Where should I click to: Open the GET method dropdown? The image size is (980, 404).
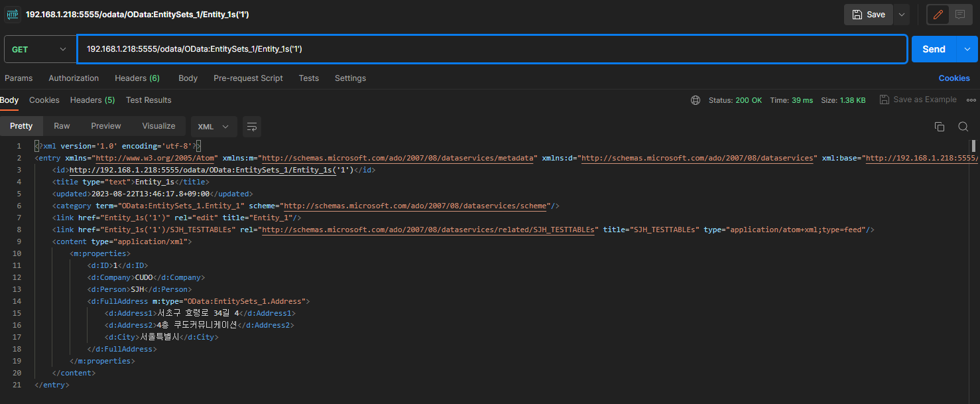click(x=40, y=49)
